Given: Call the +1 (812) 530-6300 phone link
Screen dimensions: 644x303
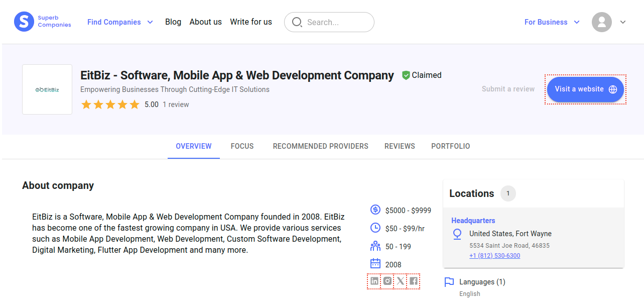Looking at the screenshot, I should (494, 256).
